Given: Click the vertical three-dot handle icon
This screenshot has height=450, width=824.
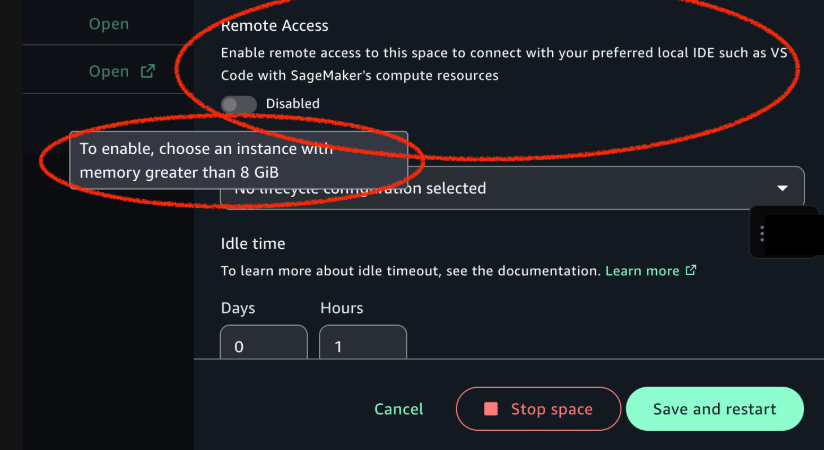Looking at the screenshot, I should coord(762,233).
